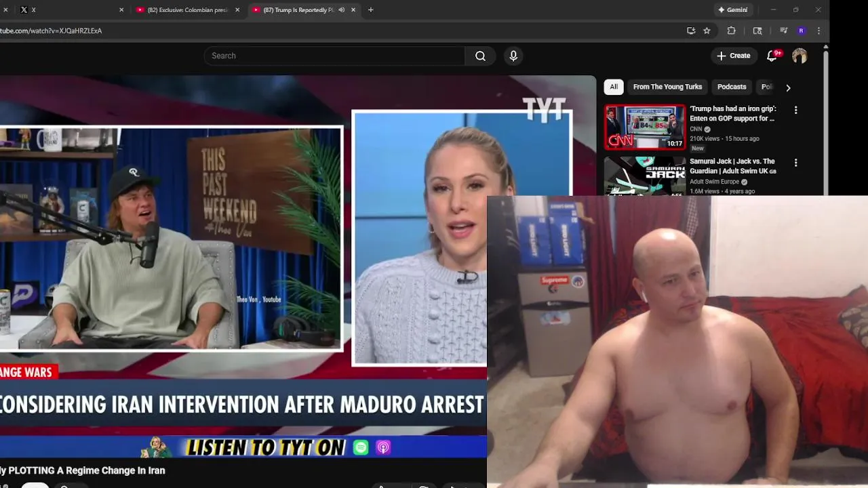The height and width of the screenshot is (488, 868).
Task: Click the page scrollbar thumb
Action: click(x=825, y=122)
